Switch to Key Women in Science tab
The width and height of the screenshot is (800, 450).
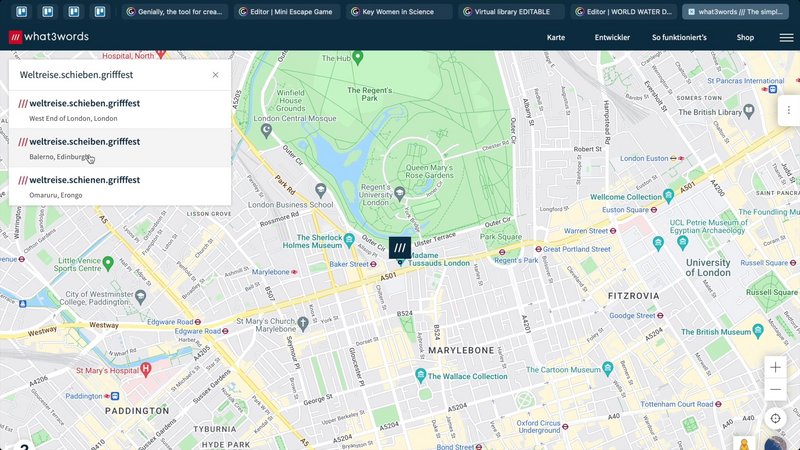399,12
